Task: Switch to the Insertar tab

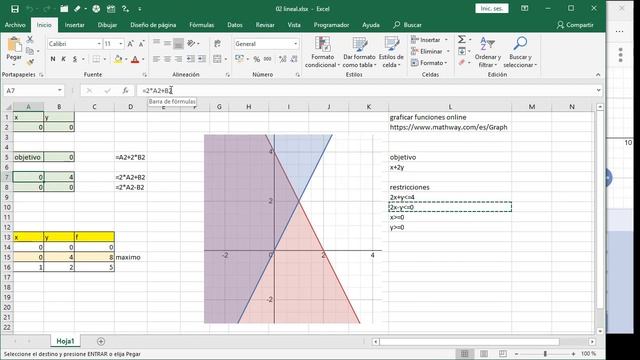Action: [x=75, y=25]
